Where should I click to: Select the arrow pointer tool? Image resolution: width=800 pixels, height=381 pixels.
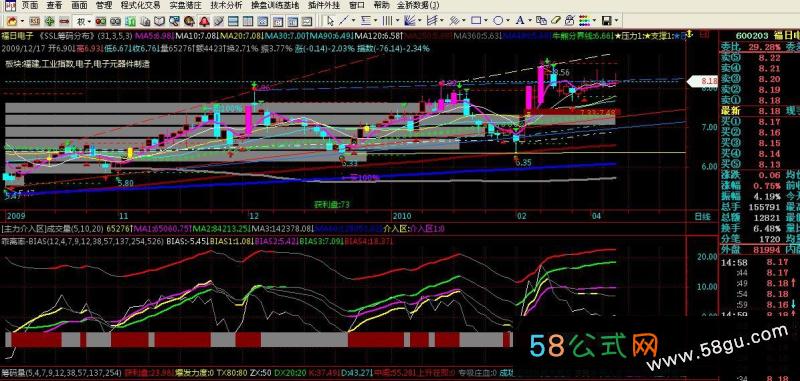(x=330, y=21)
